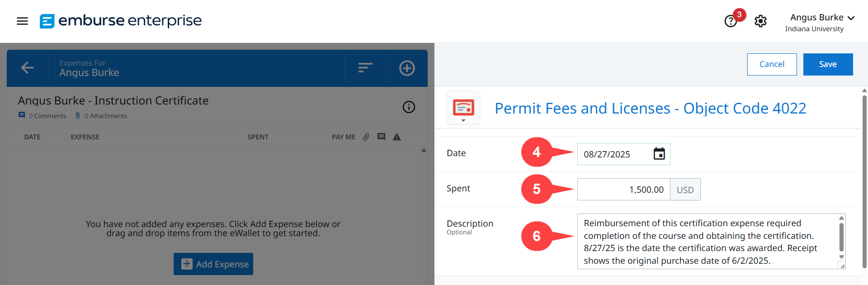The height and width of the screenshot is (285, 868).
Task: Click the back arrow in Expenses header
Action: point(27,68)
